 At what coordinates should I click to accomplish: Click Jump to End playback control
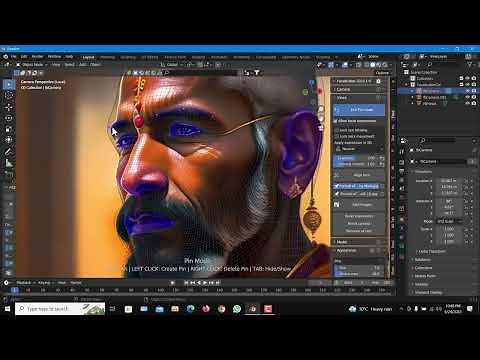click(218, 283)
